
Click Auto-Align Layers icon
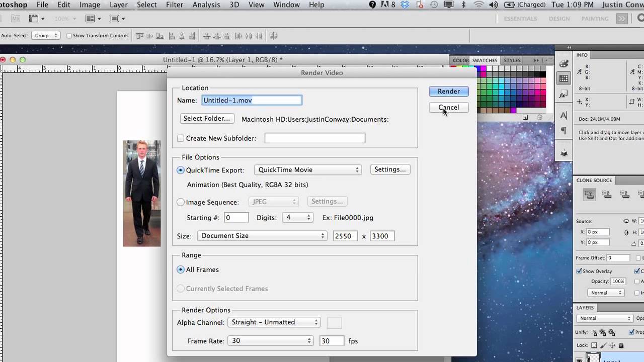[x=274, y=36]
